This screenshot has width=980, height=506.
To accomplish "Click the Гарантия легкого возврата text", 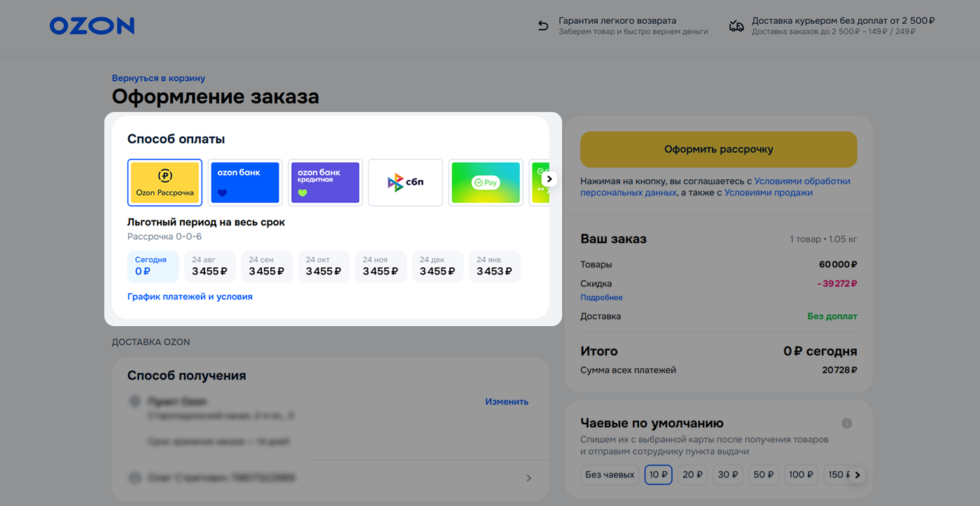I will coord(617,21).
